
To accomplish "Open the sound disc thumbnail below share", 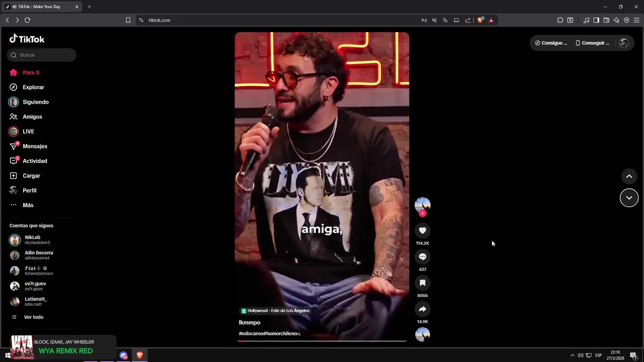I will click(x=423, y=334).
